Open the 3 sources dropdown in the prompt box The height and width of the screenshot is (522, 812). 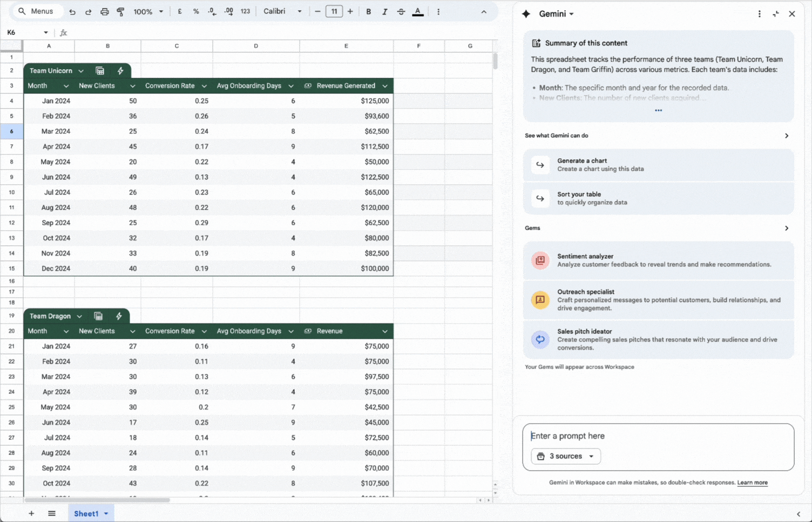[x=565, y=456]
